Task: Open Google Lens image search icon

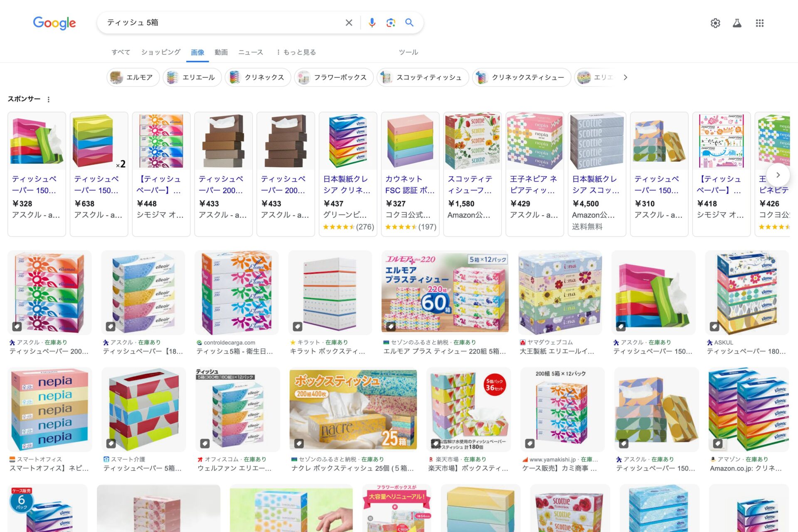Action: pyautogui.click(x=391, y=22)
